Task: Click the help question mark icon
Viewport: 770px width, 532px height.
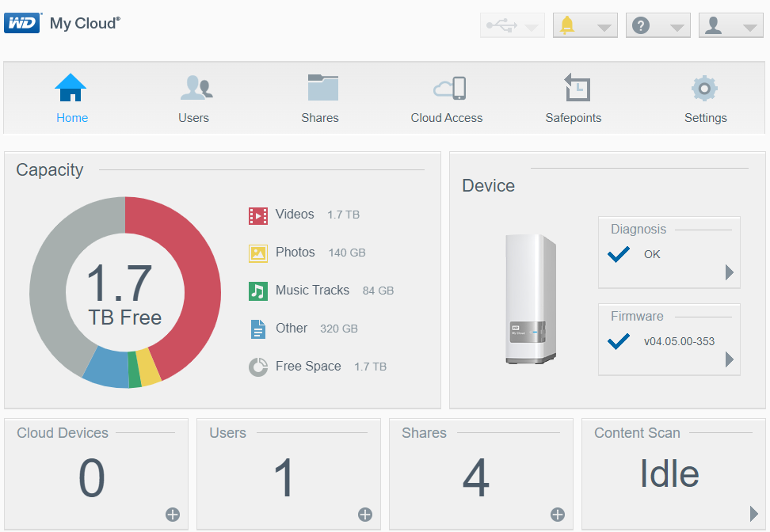Action: (x=641, y=25)
